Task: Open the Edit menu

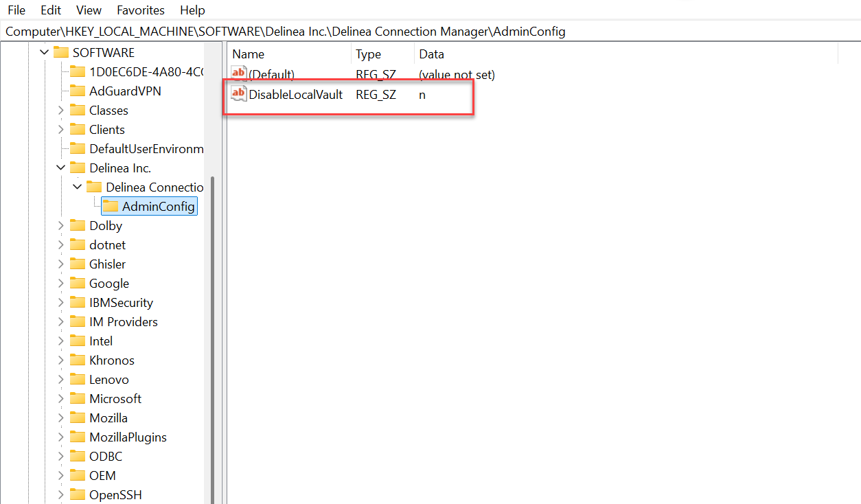Action: point(51,10)
